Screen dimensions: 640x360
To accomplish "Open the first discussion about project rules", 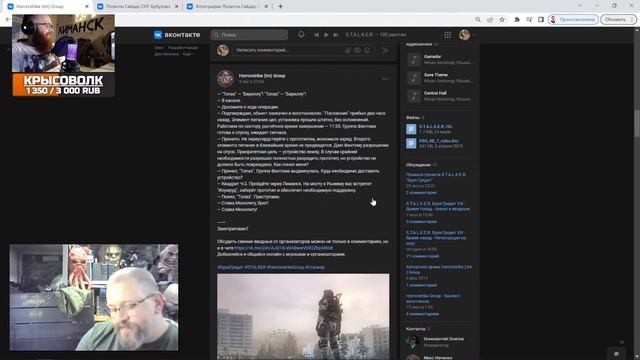I will (x=436, y=177).
